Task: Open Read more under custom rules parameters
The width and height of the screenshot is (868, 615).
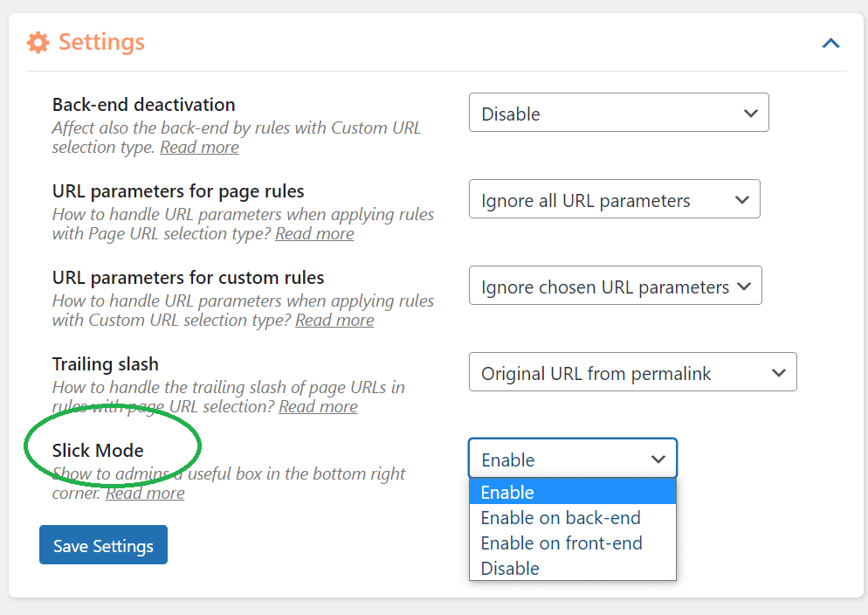Action: point(334,320)
